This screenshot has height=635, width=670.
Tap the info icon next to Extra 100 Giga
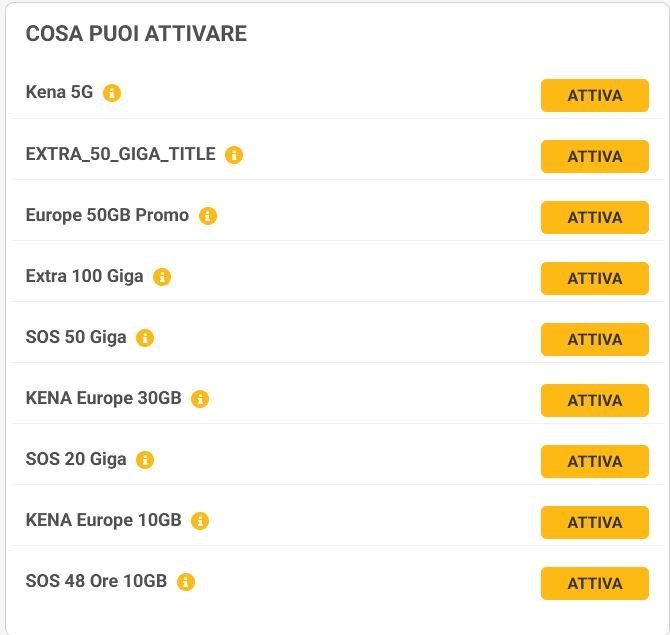[x=162, y=277]
